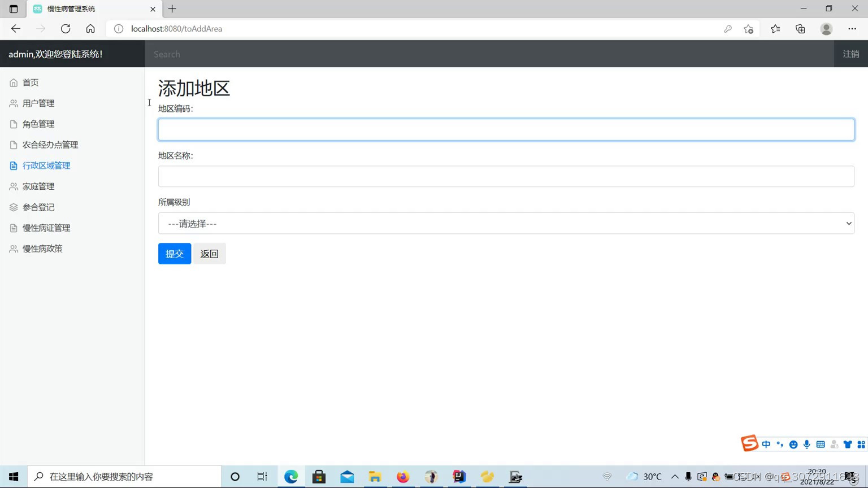Open the browser home page icon
This screenshot has width=868, height=488.
coord(90,29)
